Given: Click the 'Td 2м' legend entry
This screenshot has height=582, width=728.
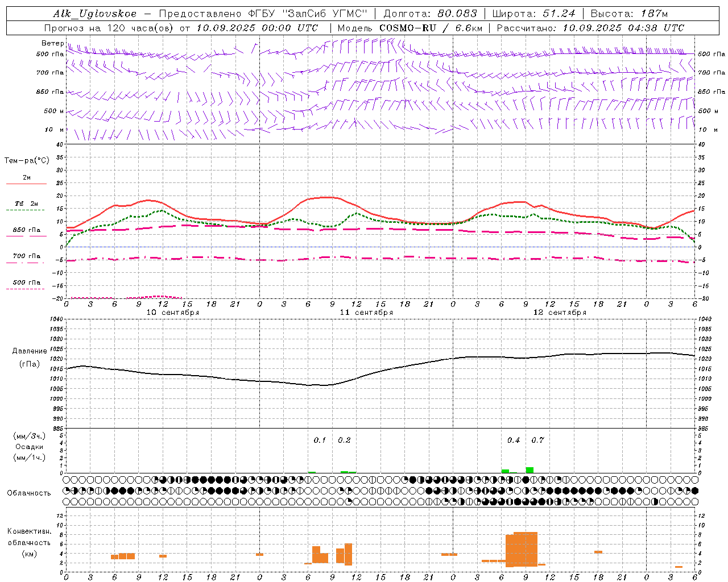Looking at the screenshot, I should [x=26, y=203].
